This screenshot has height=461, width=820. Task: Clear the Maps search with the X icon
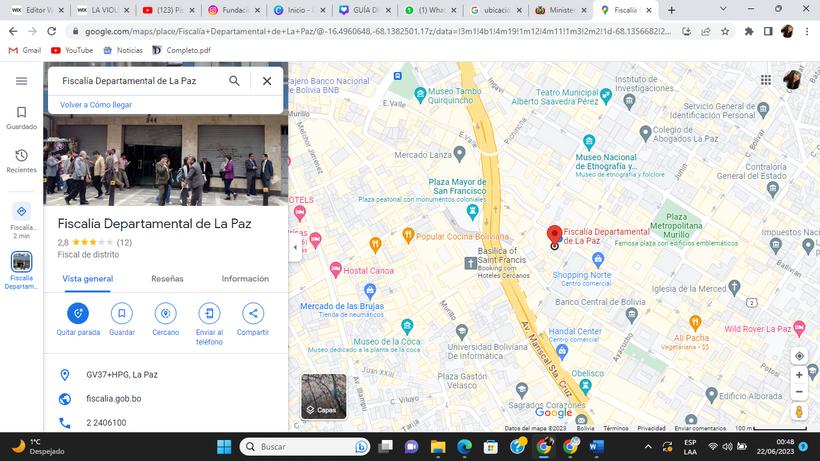pyautogui.click(x=267, y=80)
